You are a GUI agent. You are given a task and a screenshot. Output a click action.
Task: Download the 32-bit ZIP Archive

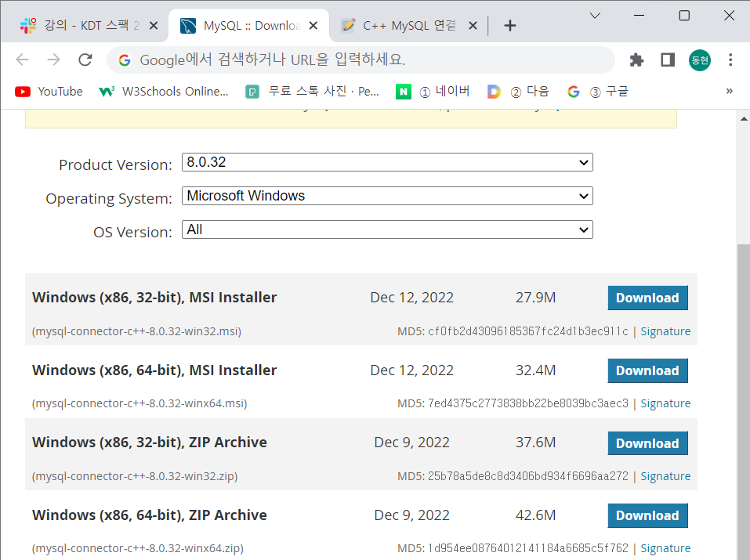coord(647,443)
